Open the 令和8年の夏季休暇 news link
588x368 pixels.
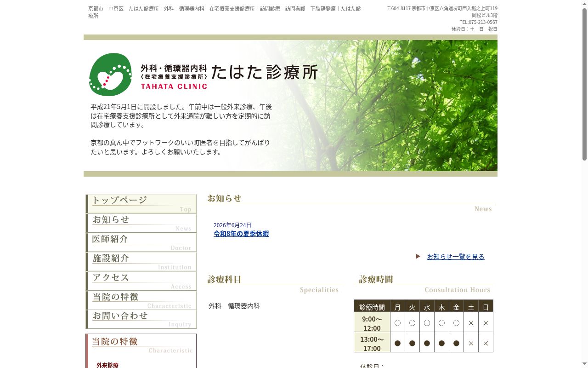[241, 234]
